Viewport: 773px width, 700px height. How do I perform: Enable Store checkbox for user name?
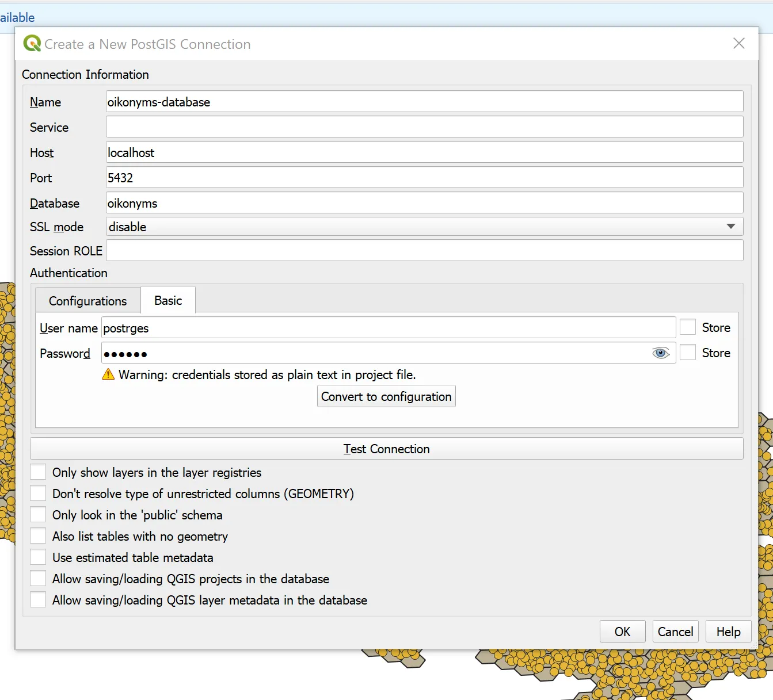click(x=688, y=327)
